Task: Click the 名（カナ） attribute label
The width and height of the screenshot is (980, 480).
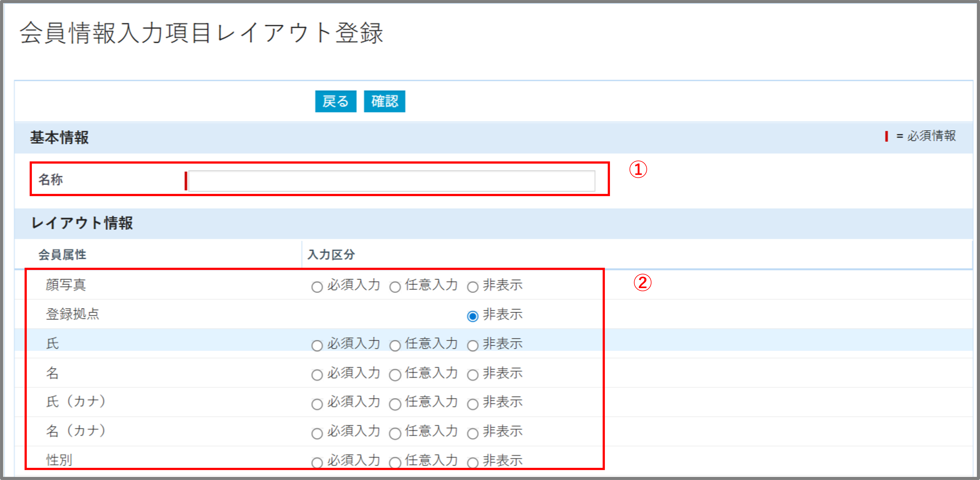Action: pos(76,431)
